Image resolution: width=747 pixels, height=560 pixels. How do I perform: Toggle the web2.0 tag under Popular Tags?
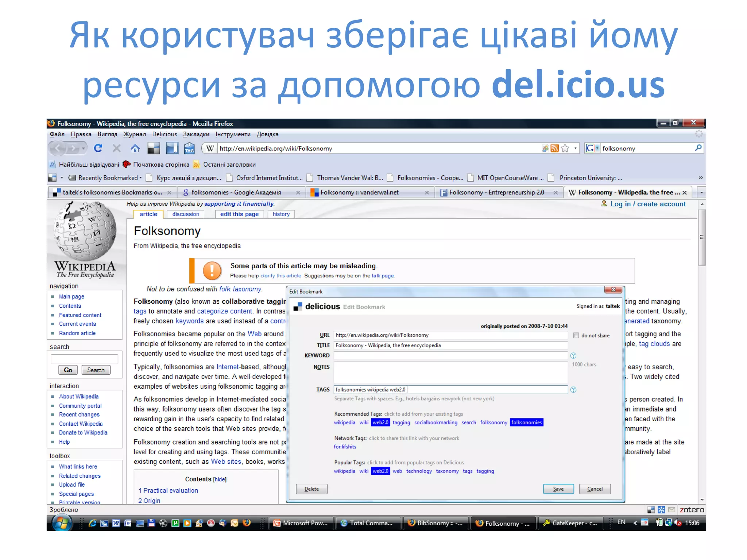tap(380, 471)
